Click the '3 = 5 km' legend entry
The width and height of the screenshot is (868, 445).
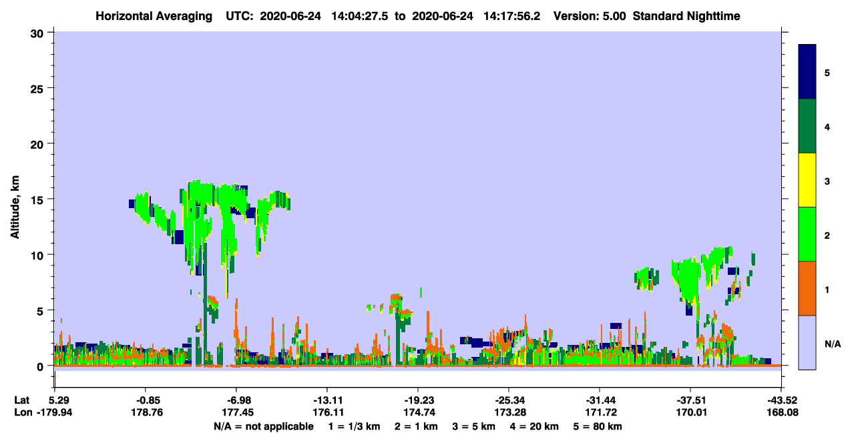475,426
